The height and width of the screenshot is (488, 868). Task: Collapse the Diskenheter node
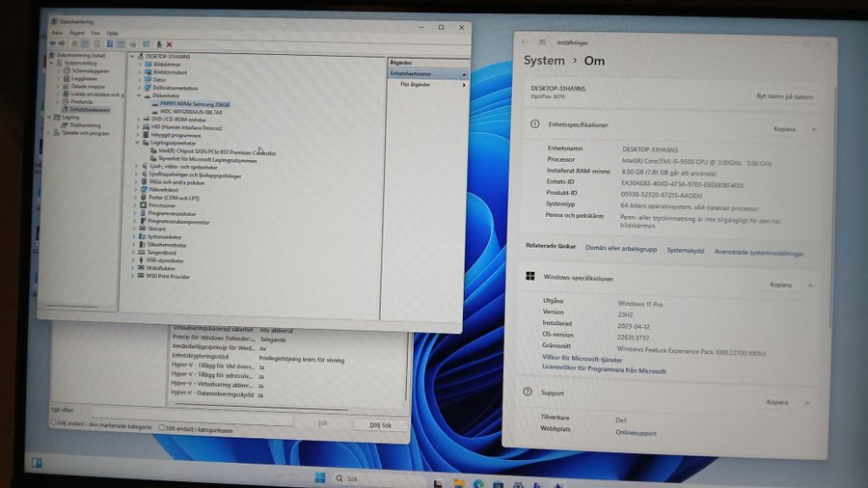[139, 95]
